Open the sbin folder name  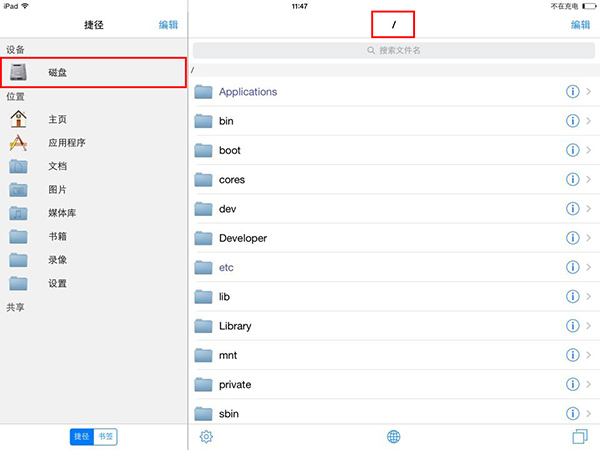[x=229, y=414]
